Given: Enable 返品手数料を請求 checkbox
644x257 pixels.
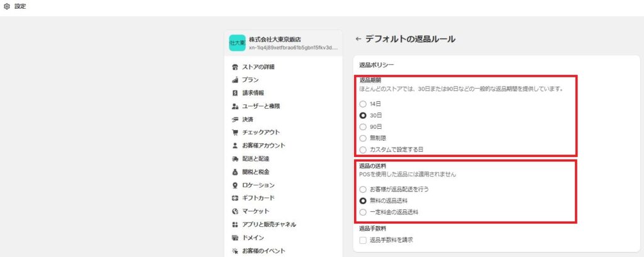Looking at the screenshot, I should tap(363, 240).
